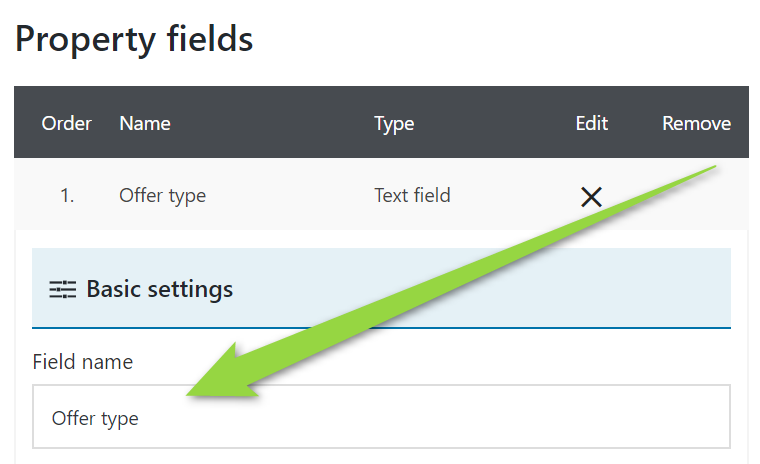Select the Offer type name in the row
The width and height of the screenshot is (760, 464).
click(x=162, y=196)
